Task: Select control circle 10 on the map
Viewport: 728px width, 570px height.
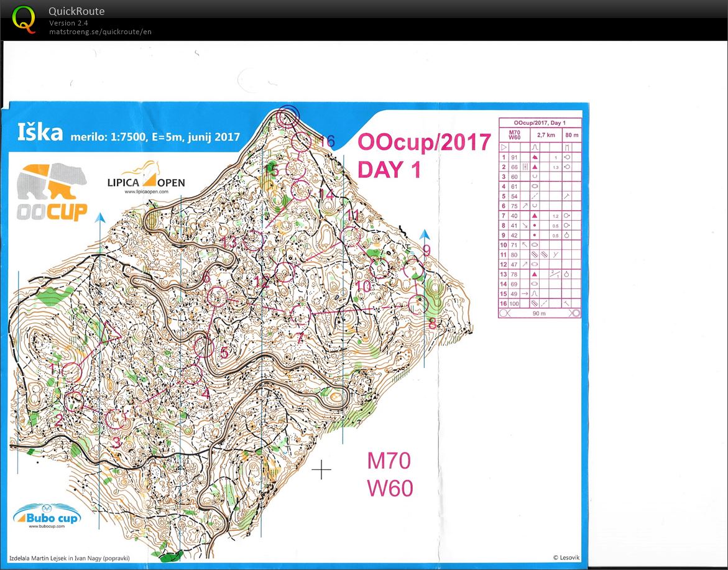Action: (380, 269)
